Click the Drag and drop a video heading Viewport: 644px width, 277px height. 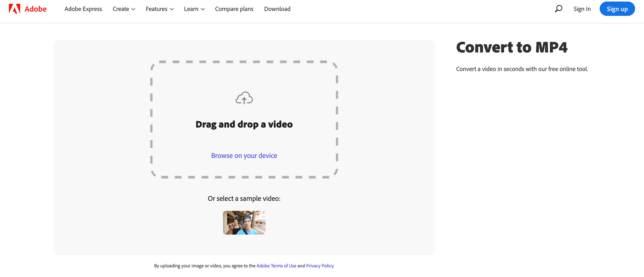click(244, 125)
